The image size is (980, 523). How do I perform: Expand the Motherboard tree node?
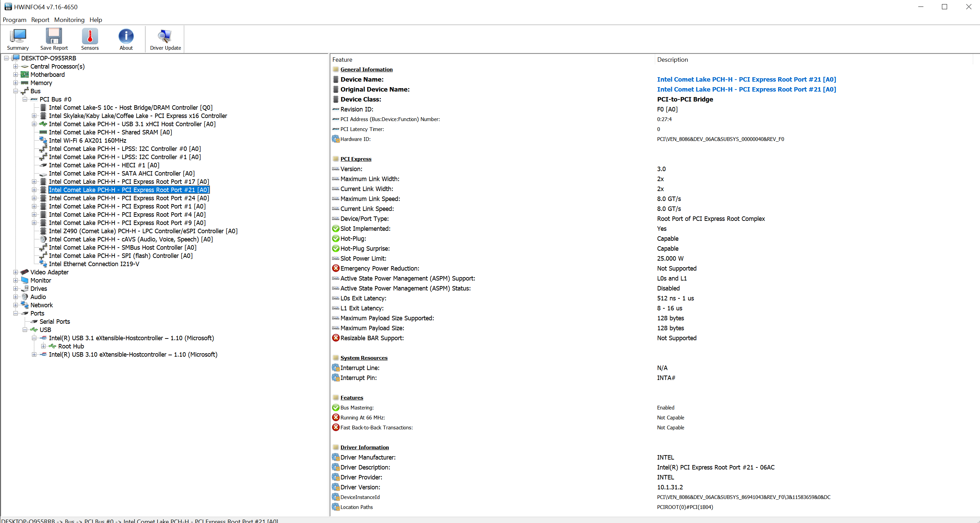click(15, 74)
